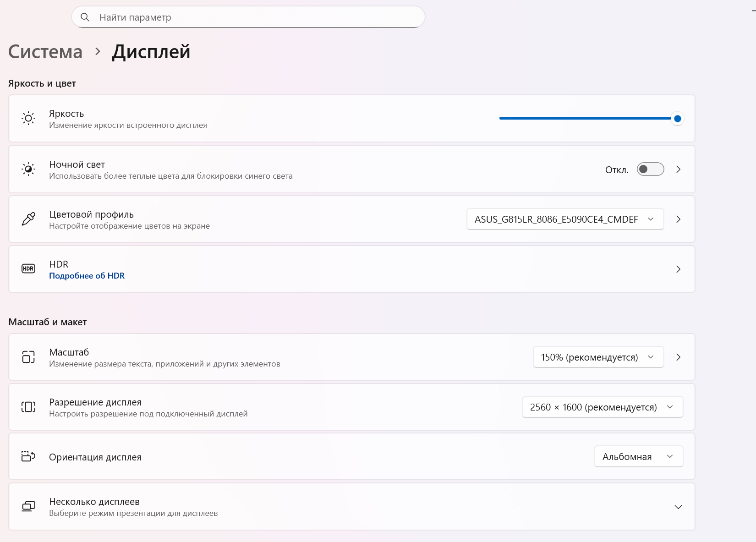Focus the Найти параметр search field

click(248, 17)
